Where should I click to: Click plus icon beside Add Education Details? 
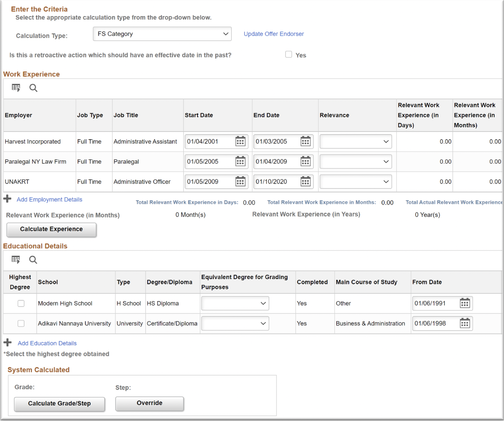click(x=7, y=342)
